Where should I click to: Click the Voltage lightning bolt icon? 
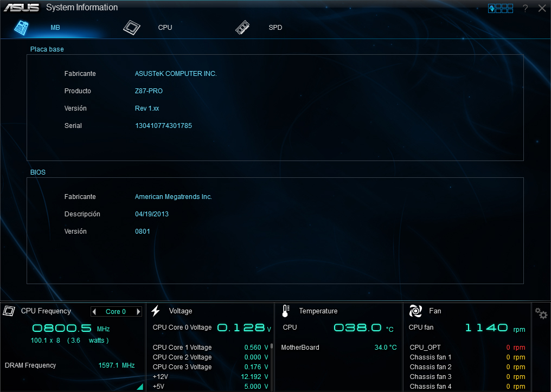[156, 311]
